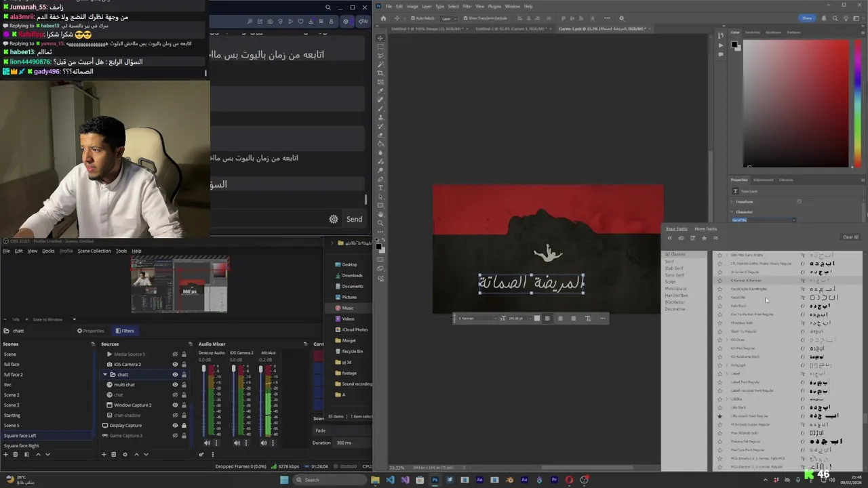Reset transform icon in Properties panel
868x488 pixels.
tap(800, 201)
